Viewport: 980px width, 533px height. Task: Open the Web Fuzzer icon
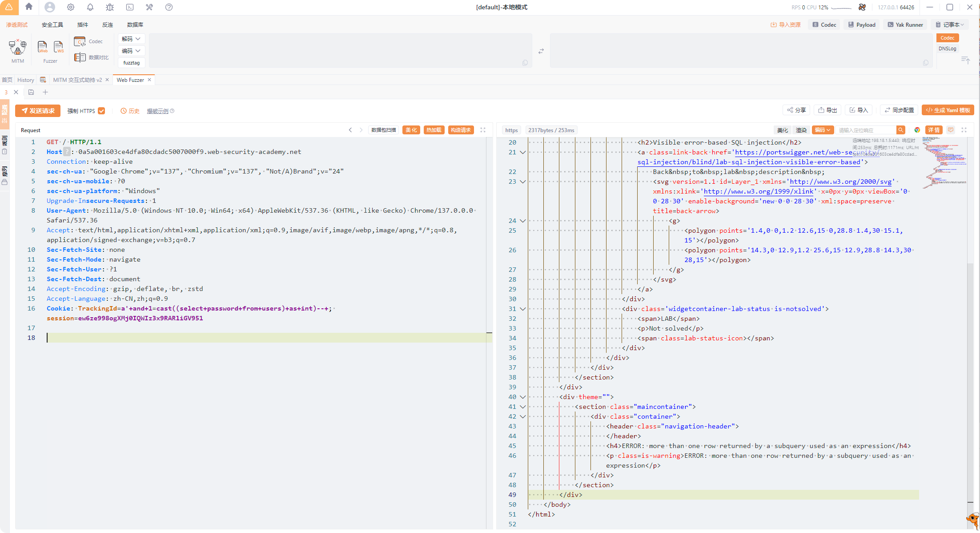[x=42, y=47]
